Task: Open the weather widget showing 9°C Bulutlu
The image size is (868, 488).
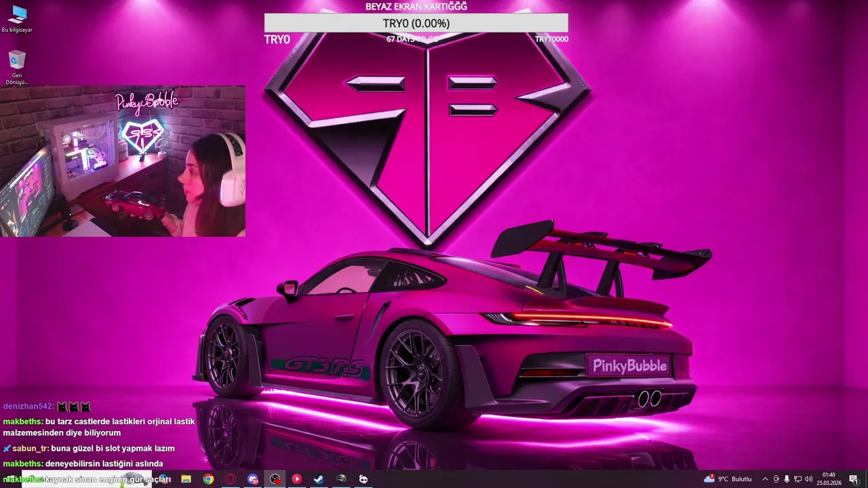Action: pyautogui.click(x=728, y=479)
